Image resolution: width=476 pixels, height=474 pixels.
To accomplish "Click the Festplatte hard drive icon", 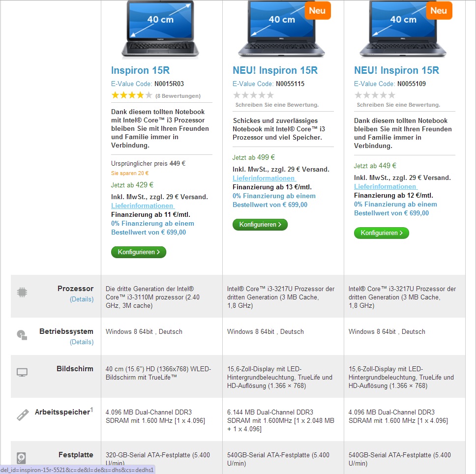I will [21, 458].
